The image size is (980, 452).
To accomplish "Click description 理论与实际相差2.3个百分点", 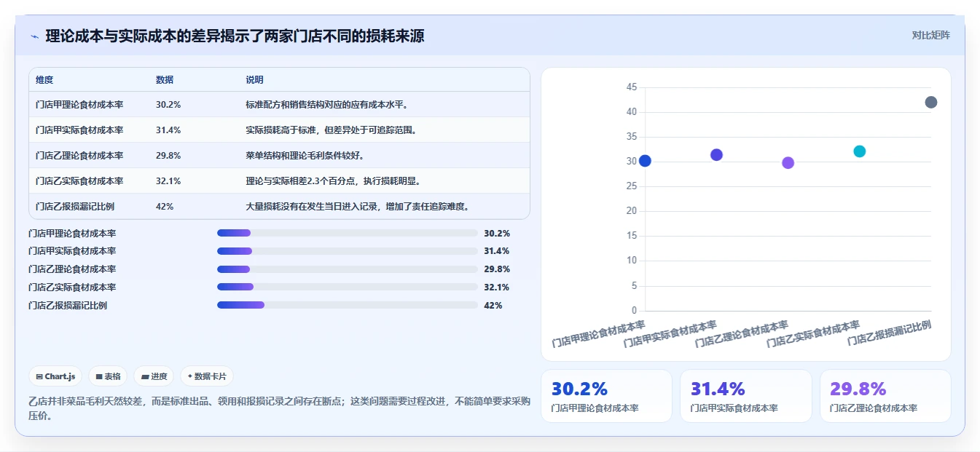I will [x=302, y=181].
